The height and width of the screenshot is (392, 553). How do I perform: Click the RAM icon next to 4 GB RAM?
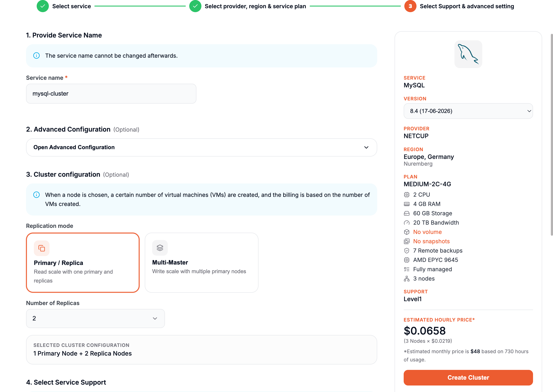pos(407,204)
